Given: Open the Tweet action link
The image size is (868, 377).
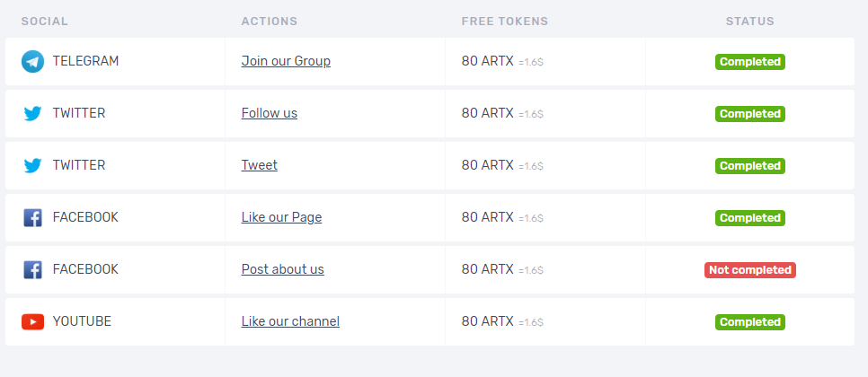Looking at the screenshot, I should point(259,165).
